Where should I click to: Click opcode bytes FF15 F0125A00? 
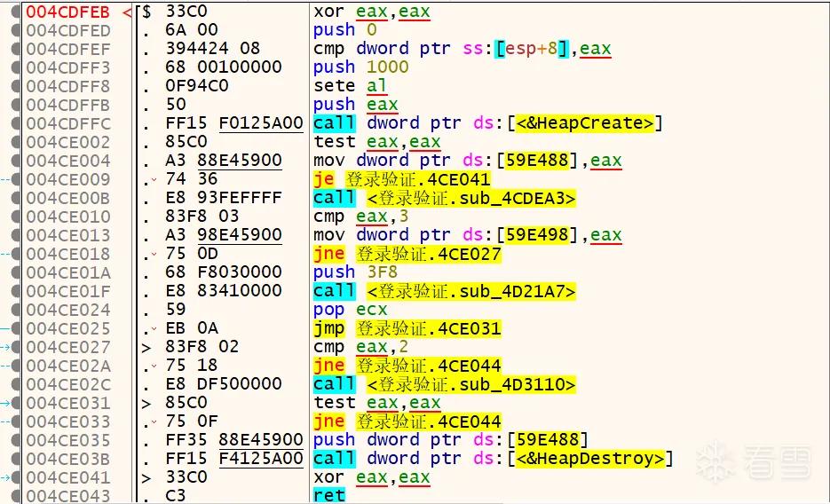click(x=234, y=122)
